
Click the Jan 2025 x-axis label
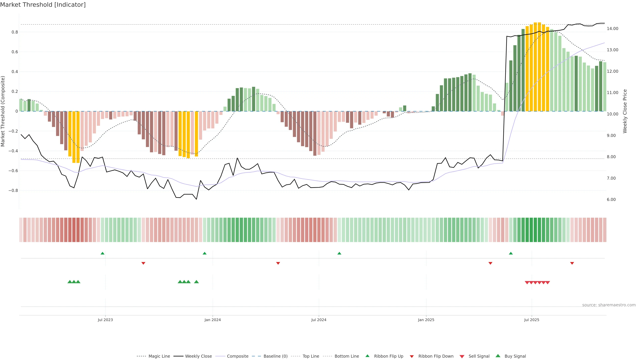[426, 320]
